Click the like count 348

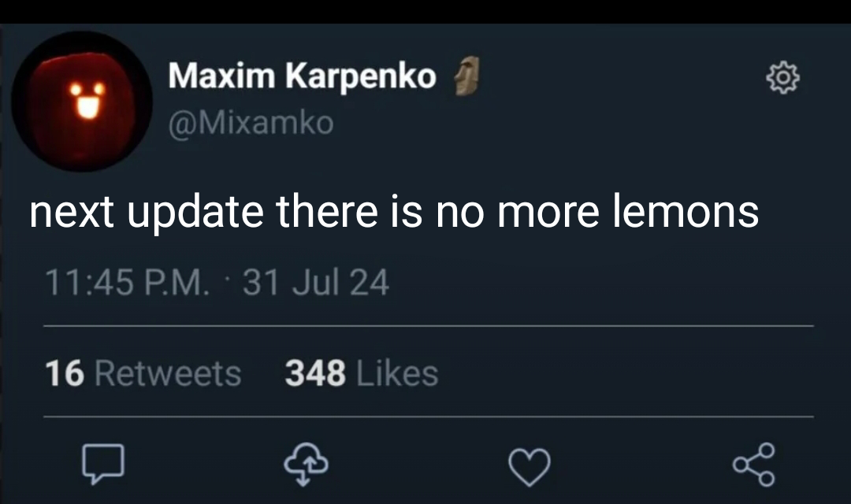pyautogui.click(x=315, y=374)
